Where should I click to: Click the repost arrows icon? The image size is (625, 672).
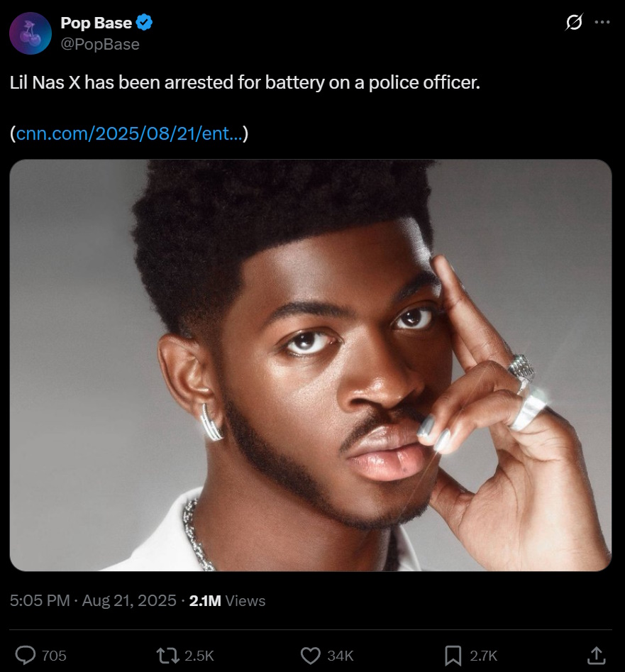[167, 656]
